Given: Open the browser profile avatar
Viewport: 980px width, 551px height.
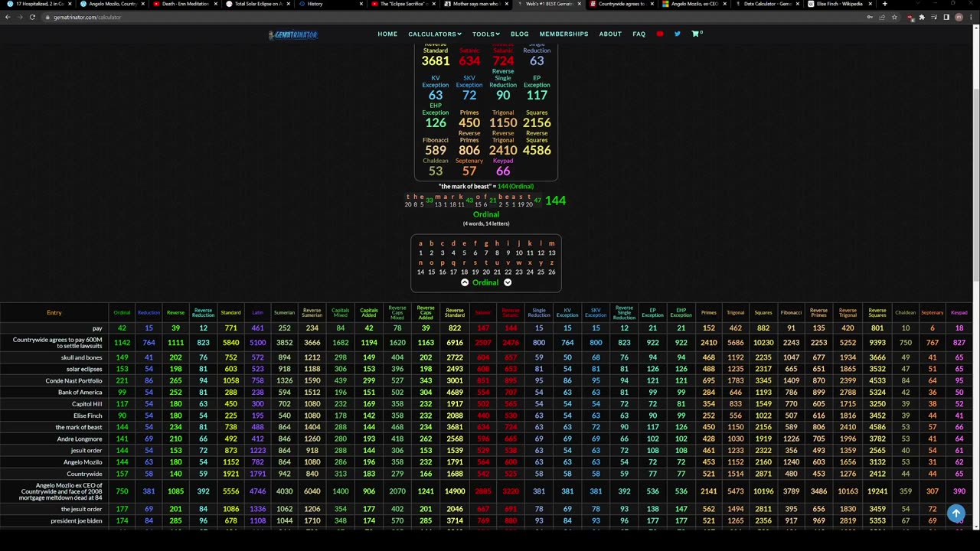Looking at the screenshot, I should tap(959, 17).
